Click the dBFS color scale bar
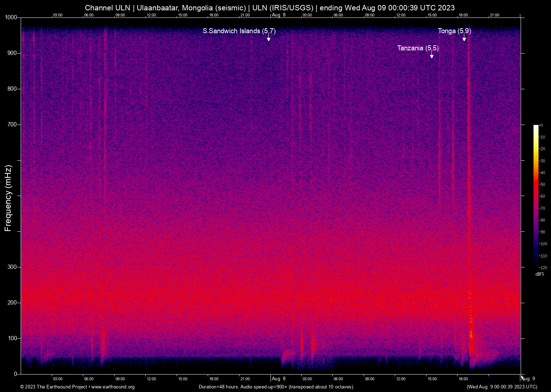This screenshot has height=392, width=551. click(x=536, y=196)
